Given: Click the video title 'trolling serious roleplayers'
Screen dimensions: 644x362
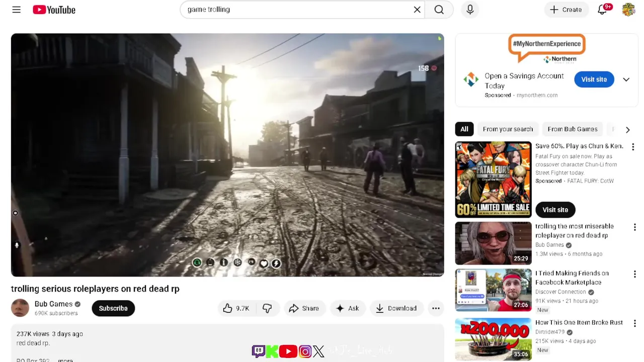Looking at the screenshot, I should pyautogui.click(x=95, y=289).
